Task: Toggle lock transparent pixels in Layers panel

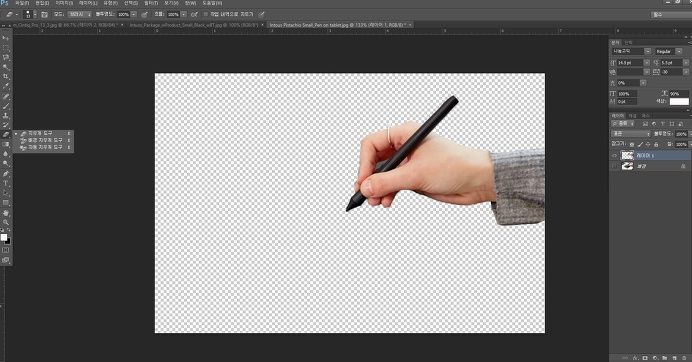Action: (632, 144)
